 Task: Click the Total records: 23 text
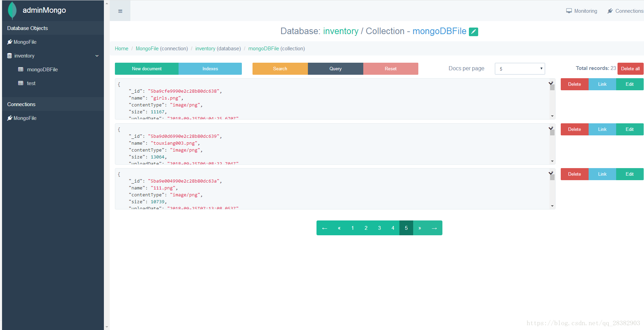[596, 68]
